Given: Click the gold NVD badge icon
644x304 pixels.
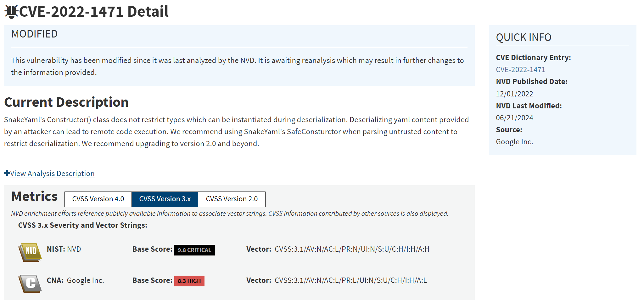Looking at the screenshot, I should (x=30, y=252).
